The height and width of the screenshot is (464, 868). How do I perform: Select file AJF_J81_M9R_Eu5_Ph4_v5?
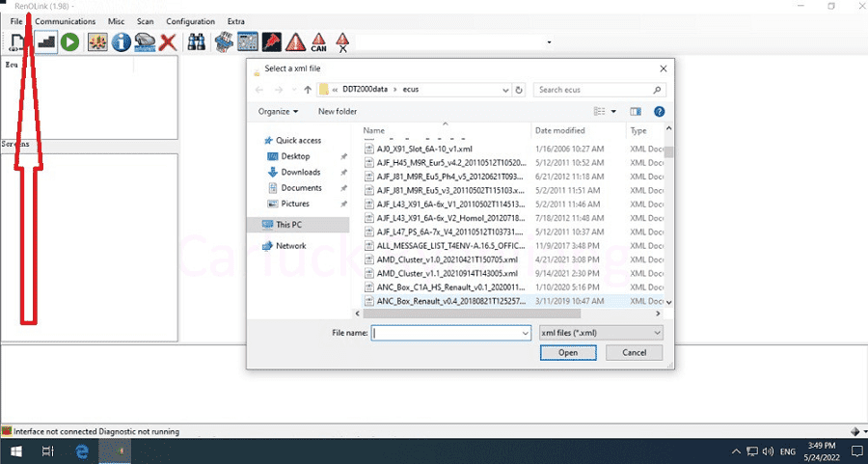[450, 177]
